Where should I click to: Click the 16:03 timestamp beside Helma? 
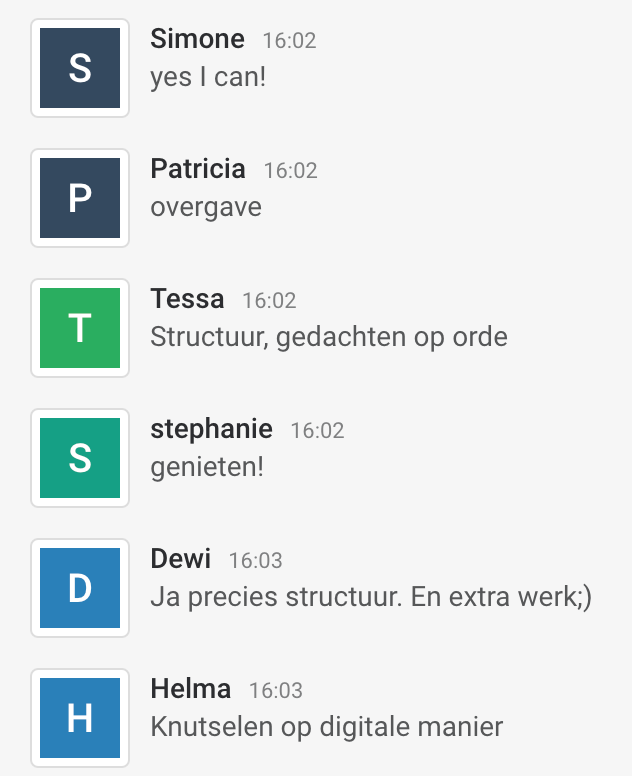(x=275, y=690)
